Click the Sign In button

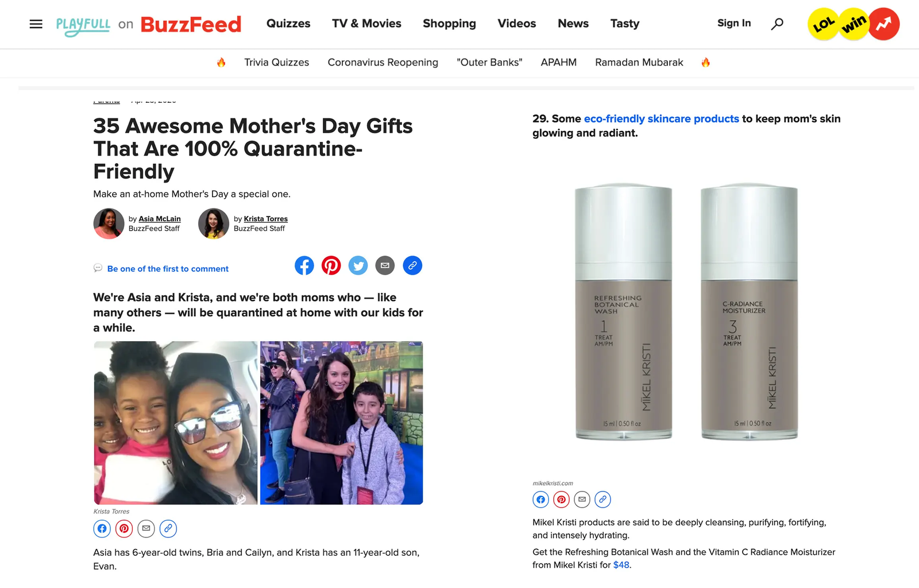734,23
